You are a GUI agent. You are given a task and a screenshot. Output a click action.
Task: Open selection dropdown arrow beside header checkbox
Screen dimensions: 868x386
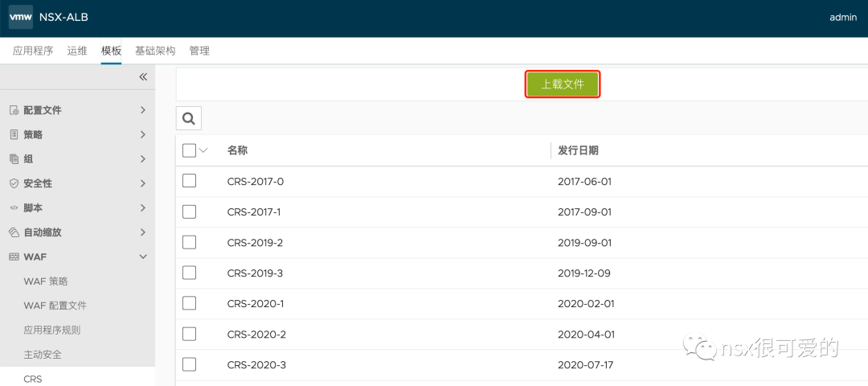(x=203, y=150)
